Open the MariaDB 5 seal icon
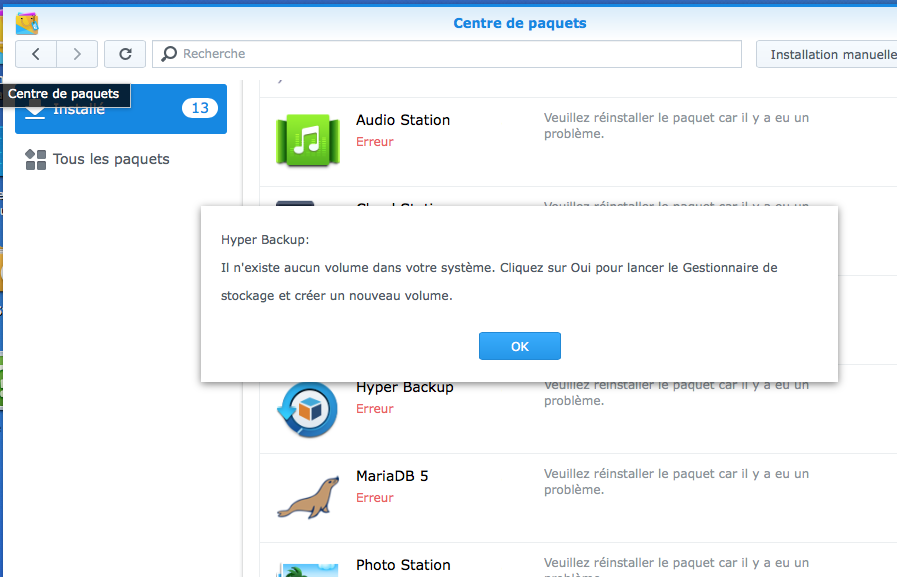The image size is (897, 577). coord(308,498)
